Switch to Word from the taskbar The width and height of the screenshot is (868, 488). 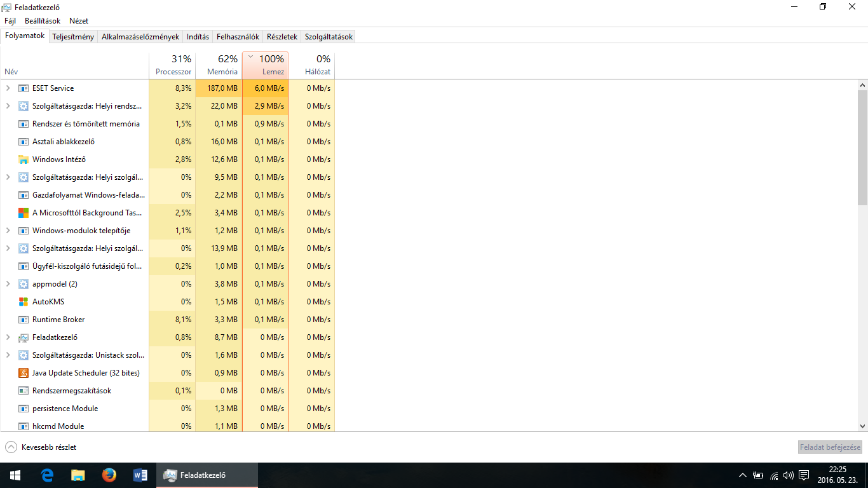(x=140, y=475)
